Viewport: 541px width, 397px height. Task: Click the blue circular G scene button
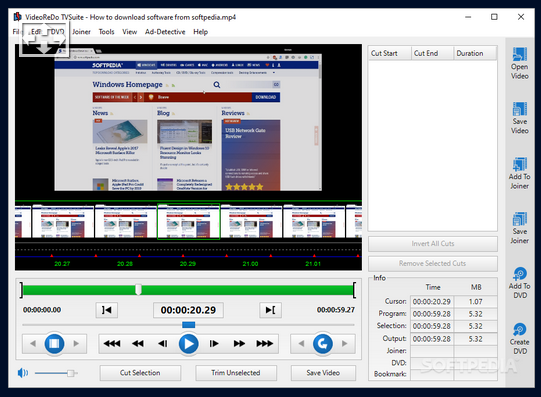click(323, 344)
